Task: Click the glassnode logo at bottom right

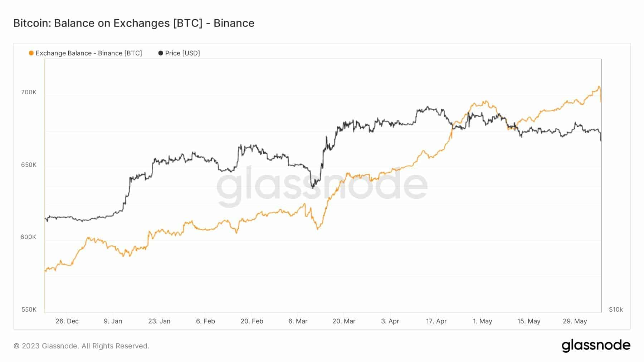Action: (x=596, y=346)
